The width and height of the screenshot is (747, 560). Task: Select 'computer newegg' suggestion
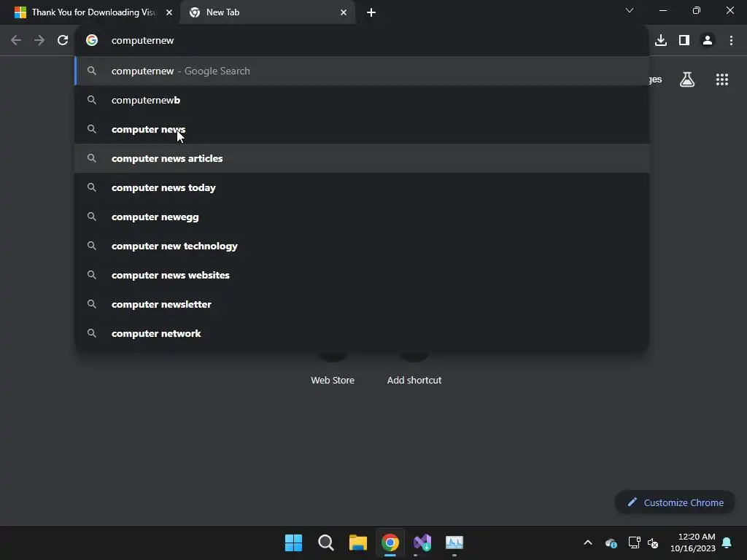tap(362, 217)
